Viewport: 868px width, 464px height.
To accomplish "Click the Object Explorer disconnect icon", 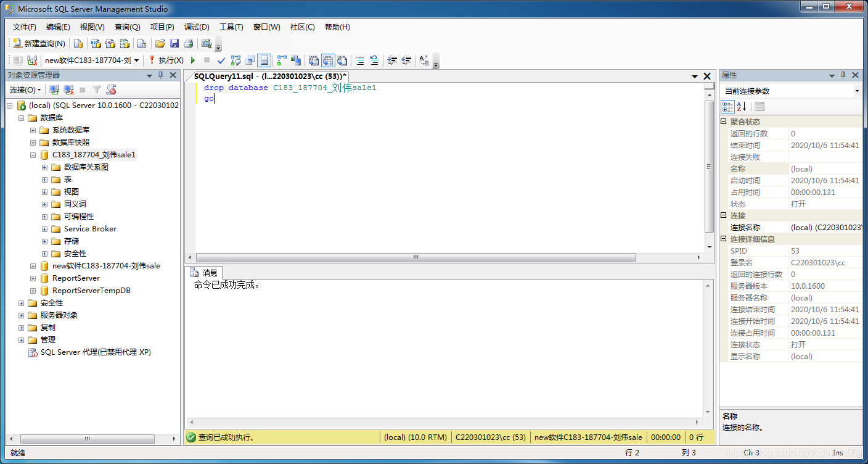I will click(x=68, y=90).
